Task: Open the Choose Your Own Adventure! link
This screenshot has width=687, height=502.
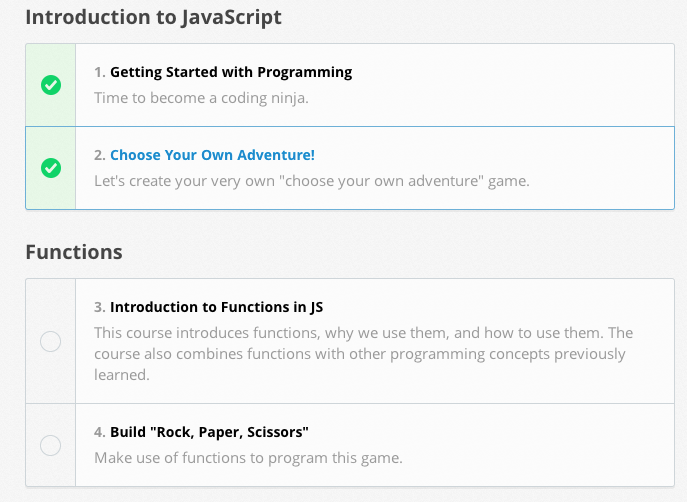Action: pos(212,155)
